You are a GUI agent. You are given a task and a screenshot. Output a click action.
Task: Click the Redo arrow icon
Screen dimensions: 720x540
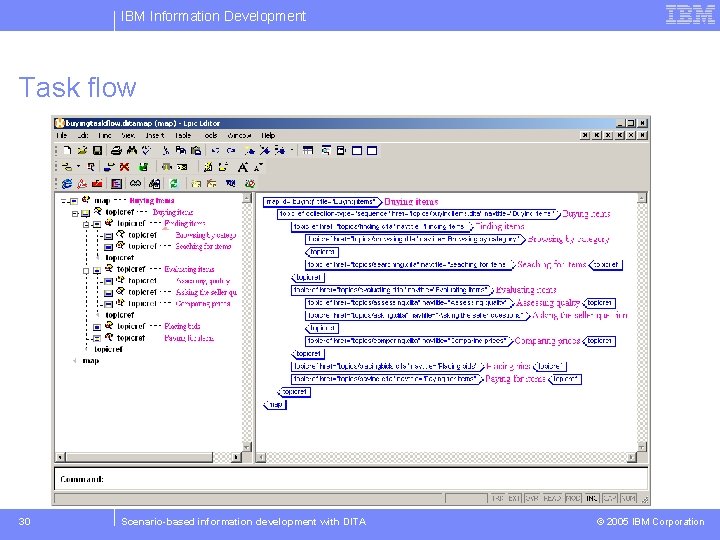click(231, 150)
